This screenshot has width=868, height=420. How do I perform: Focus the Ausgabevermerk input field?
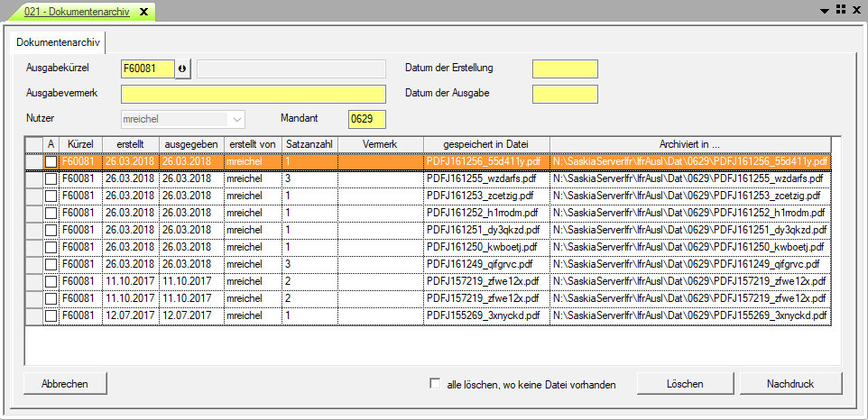[x=253, y=95]
